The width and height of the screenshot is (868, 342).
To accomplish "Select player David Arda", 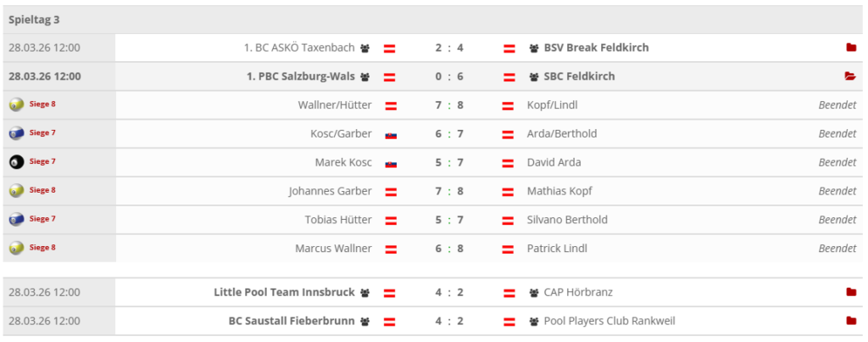I will click(x=554, y=162).
